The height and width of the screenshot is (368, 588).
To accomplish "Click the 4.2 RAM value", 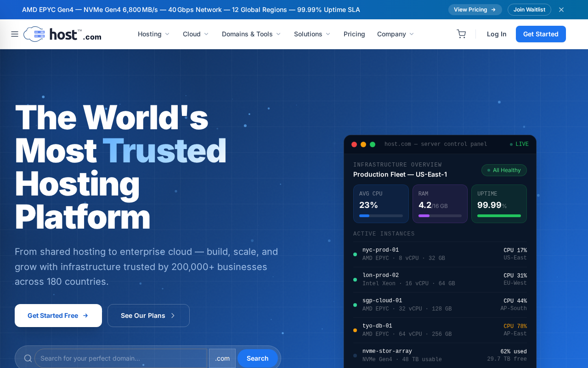I will pyautogui.click(x=425, y=205).
